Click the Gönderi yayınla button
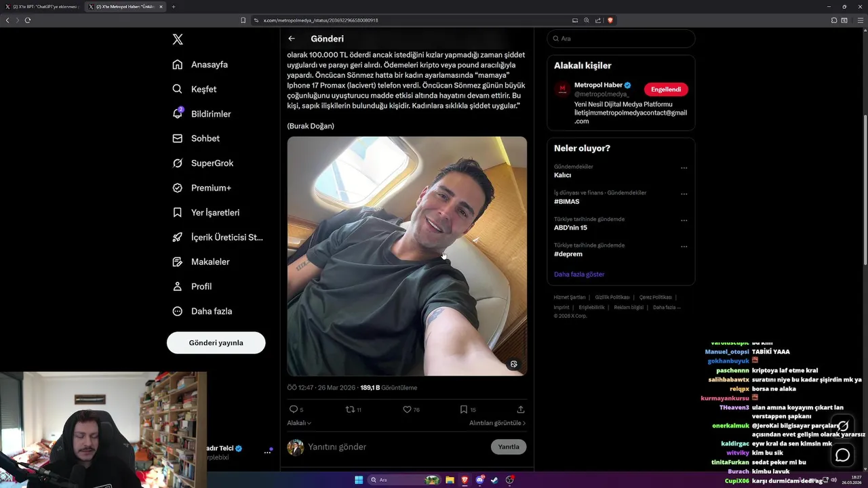 [x=216, y=342]
